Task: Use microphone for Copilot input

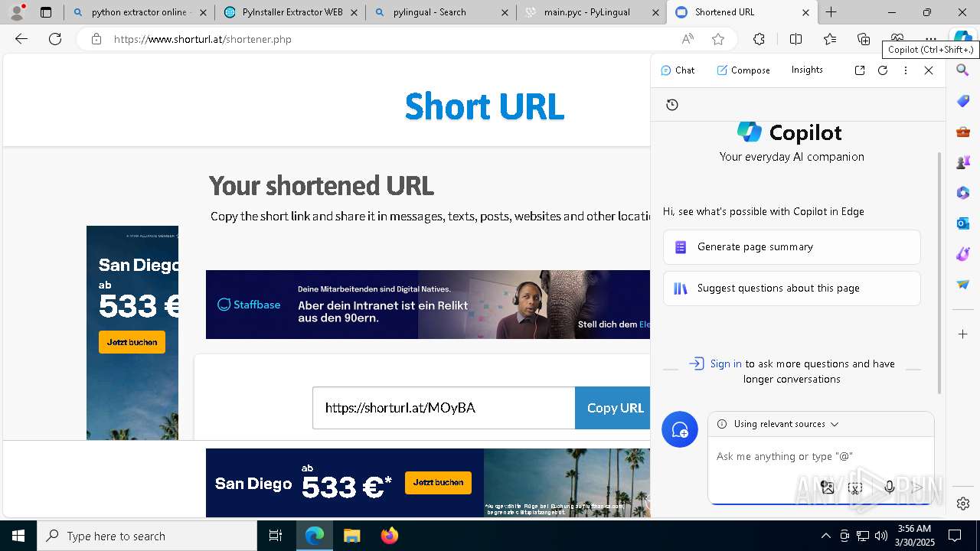Action: click(890, 487)
